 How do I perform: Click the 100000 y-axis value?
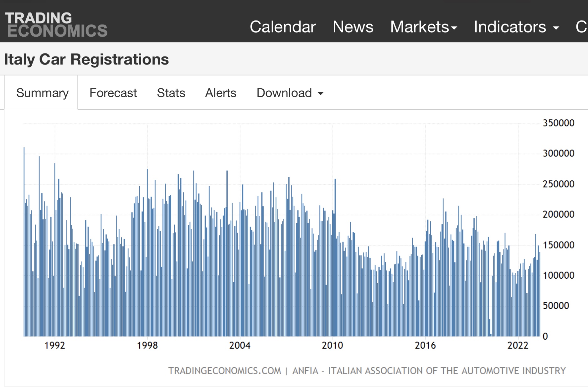click(559, 275)
